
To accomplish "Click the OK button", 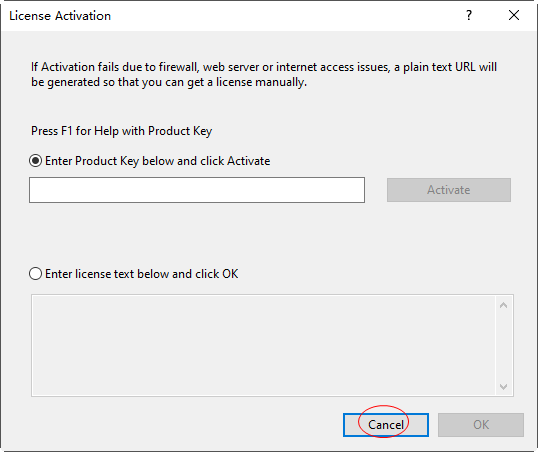I will coord(481,425).
